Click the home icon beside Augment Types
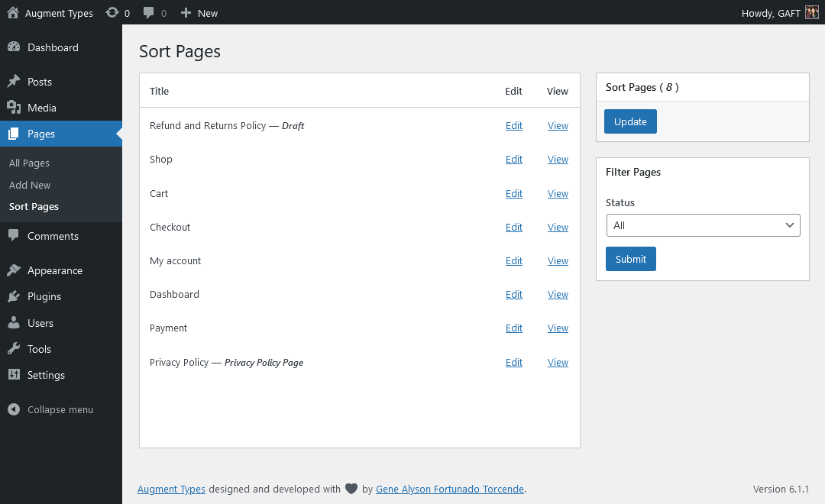Screen dimensions: 825x504 [x=13, y=13]
